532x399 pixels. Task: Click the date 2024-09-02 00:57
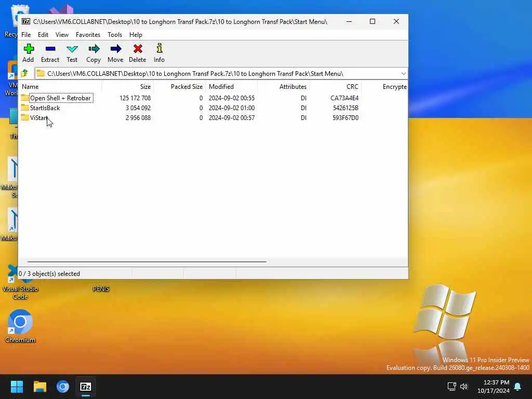[231, 118]
